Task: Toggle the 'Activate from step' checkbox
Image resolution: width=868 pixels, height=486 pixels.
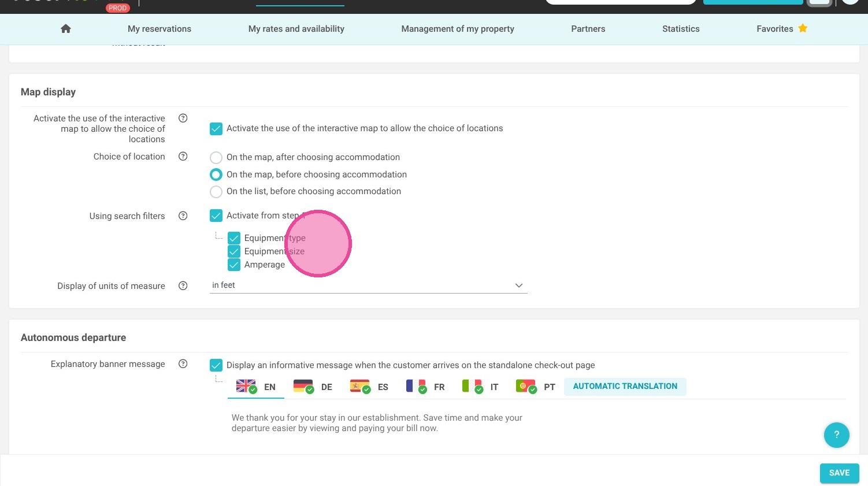Action: click(216, 216)
